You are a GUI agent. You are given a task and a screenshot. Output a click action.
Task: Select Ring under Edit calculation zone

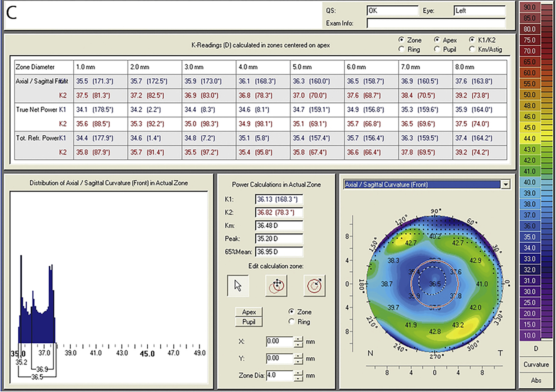291,322
